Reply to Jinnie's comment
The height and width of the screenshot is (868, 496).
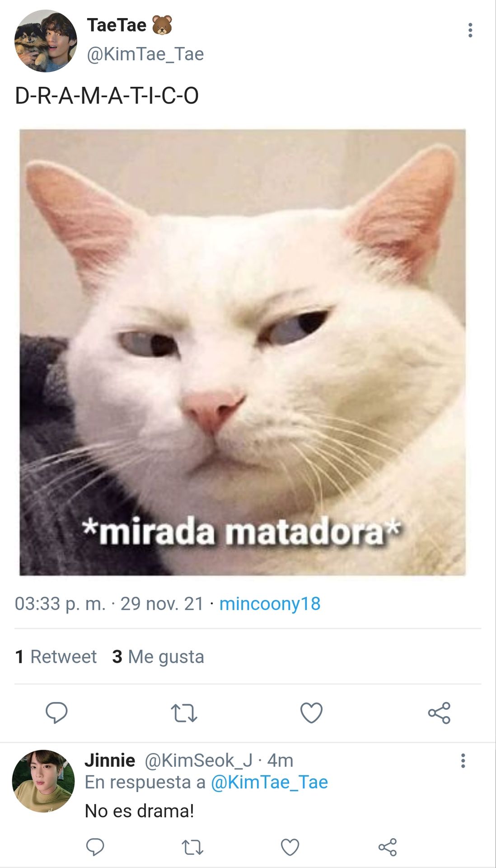click(x=95, y=847)
